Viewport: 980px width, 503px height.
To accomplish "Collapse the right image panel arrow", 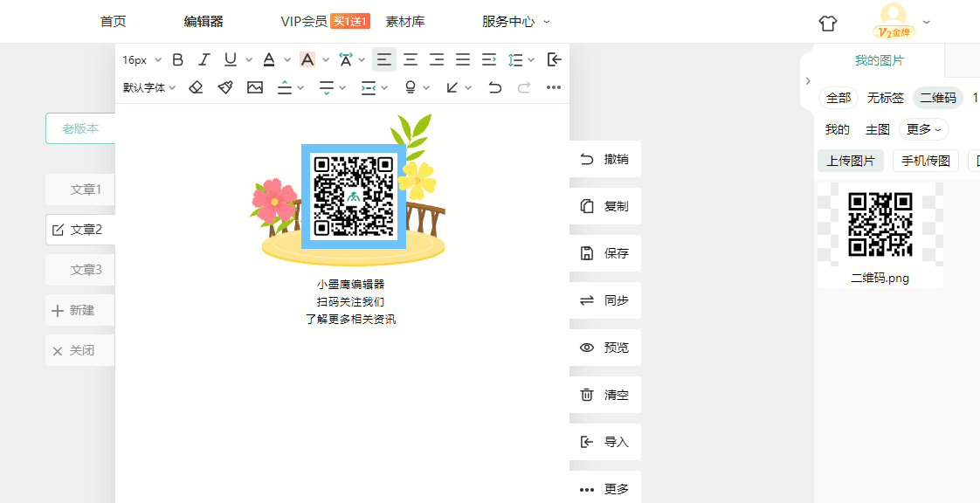I will pyautogui.click(x=808, y=80).
